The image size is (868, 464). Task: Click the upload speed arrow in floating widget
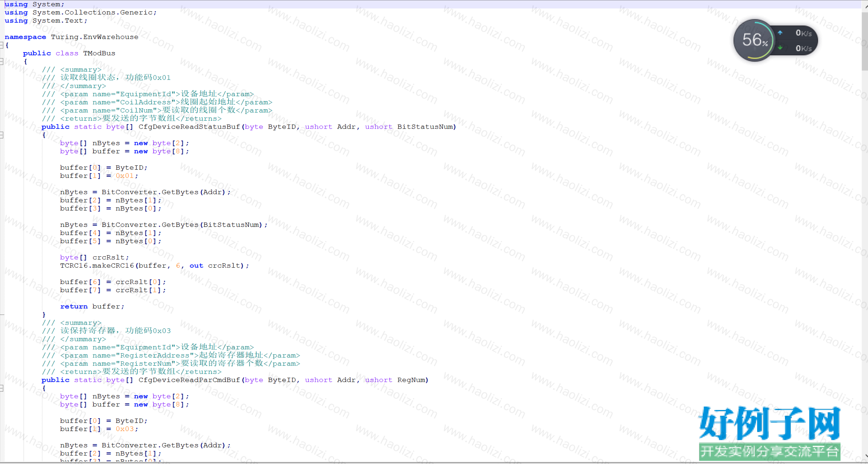pyautogui.click(x=780, y=33)
